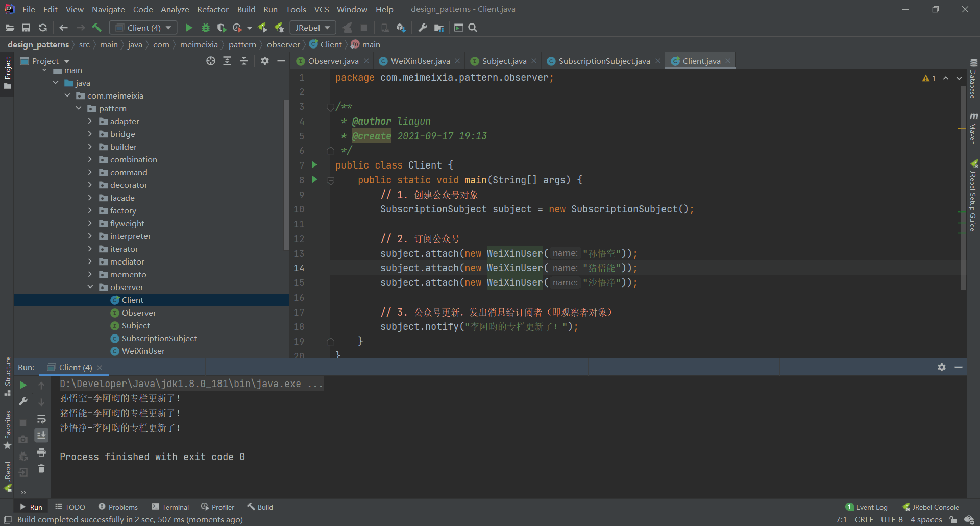Open SubscriptionSubject in project tree
The width and height of the screenshot is (980, 526).
click(x=159, y=338)
